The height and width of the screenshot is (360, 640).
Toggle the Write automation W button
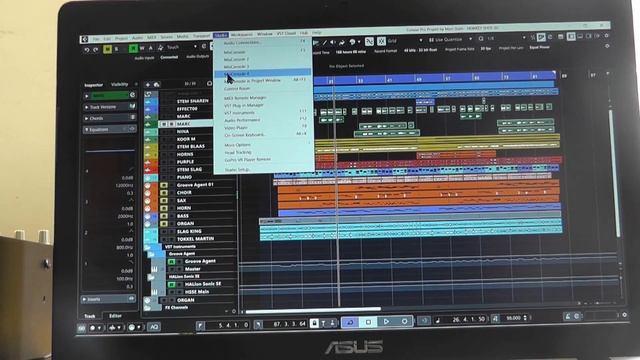(x=142, y=48)
